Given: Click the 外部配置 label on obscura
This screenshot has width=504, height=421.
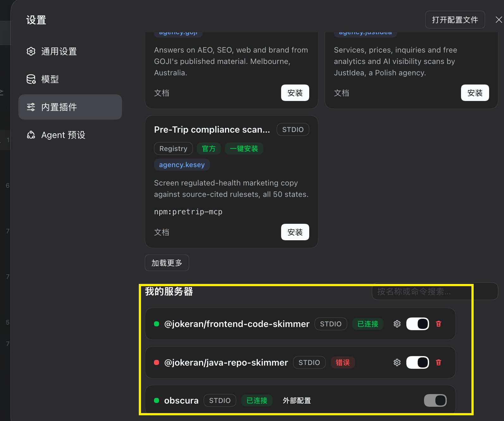Looking at the screenshot, I should coord(297,401).
